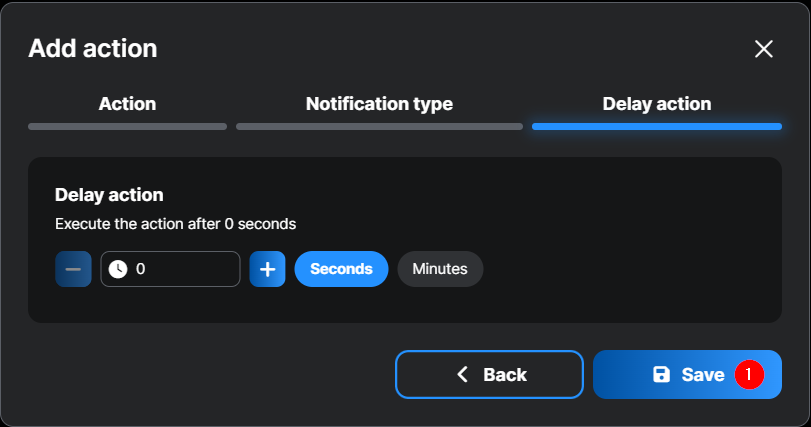Screen dimensions: 811x427
Task: Click the floppy disk icon on Save
Action: coord(661,375)
